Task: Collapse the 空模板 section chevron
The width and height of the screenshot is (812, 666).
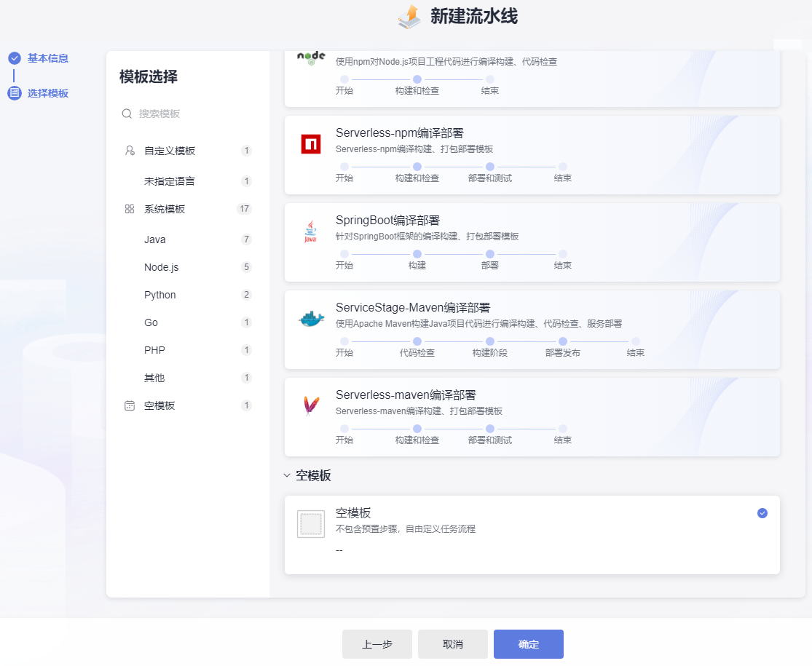Action: [287, 476]
